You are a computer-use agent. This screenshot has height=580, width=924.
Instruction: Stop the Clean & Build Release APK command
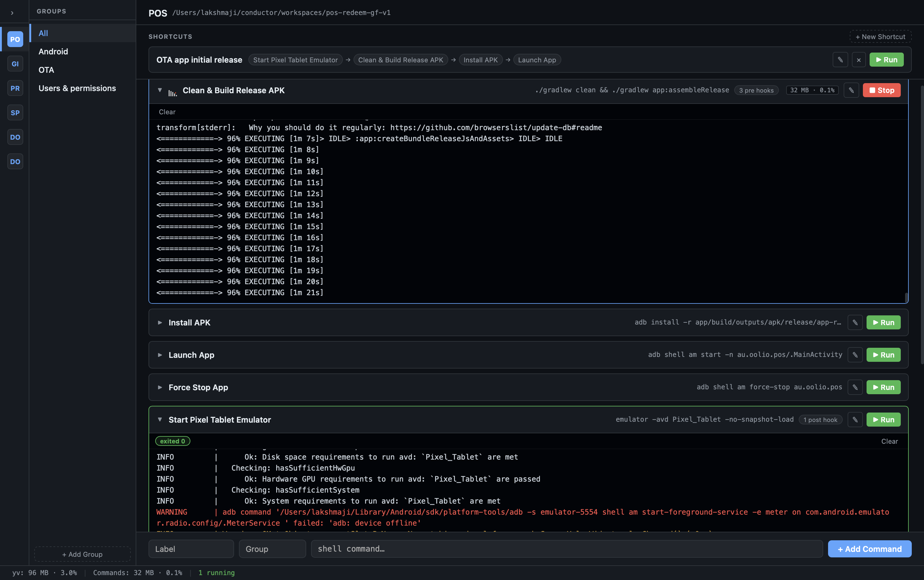(882, 90)
